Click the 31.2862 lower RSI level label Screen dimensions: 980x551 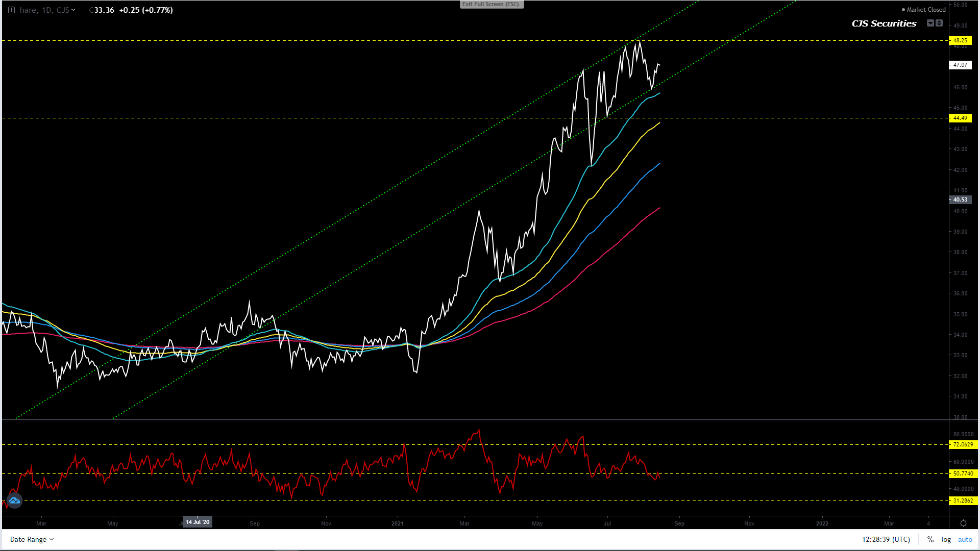(963, 500)
